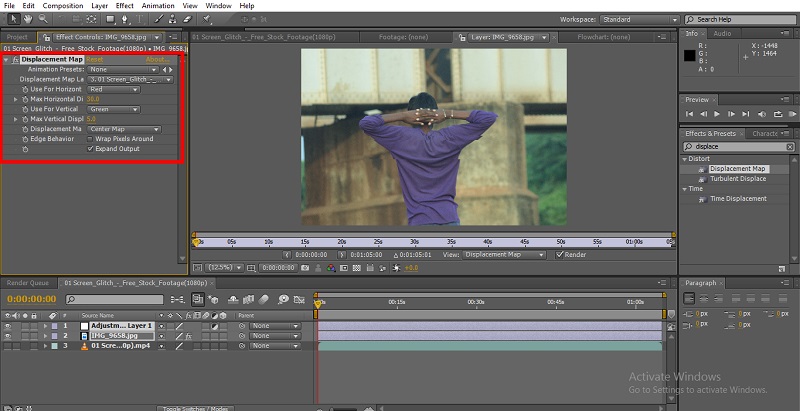Clear the effects search with X icon

coord(792,146)
